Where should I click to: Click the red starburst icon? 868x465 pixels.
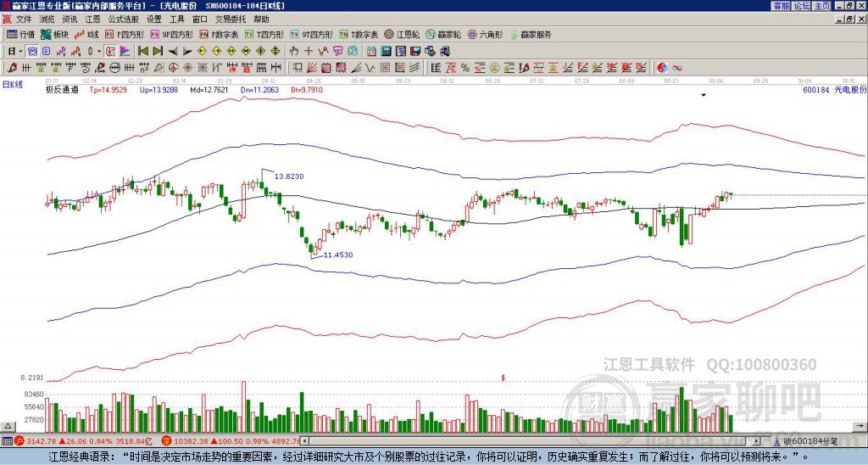187,68
